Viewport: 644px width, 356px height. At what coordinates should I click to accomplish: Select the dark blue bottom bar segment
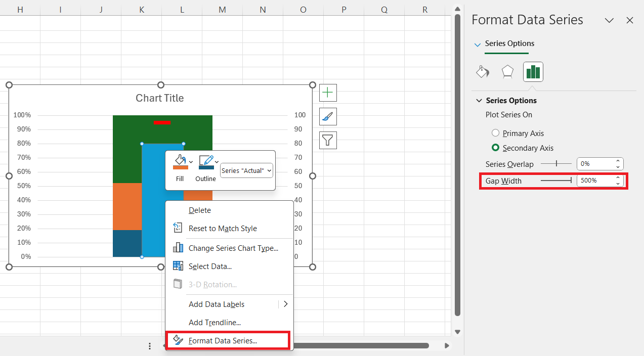coord(127,243)
